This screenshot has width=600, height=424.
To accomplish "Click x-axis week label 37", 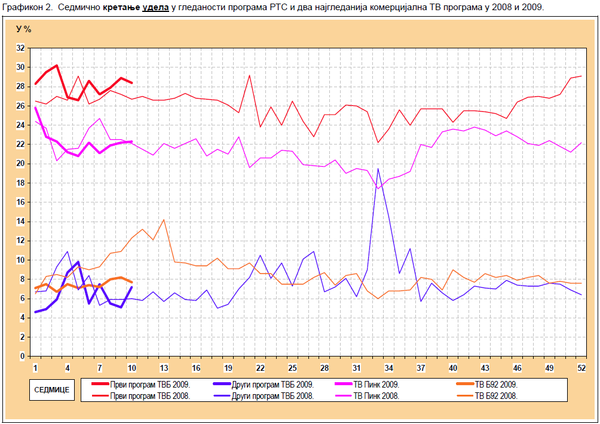I will (x=421, y=368).
